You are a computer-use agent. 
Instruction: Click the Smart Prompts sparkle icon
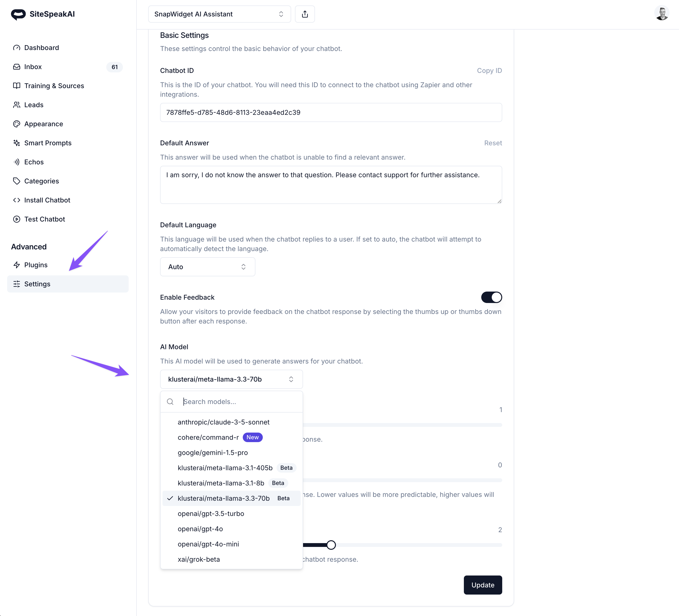[16, 143]
